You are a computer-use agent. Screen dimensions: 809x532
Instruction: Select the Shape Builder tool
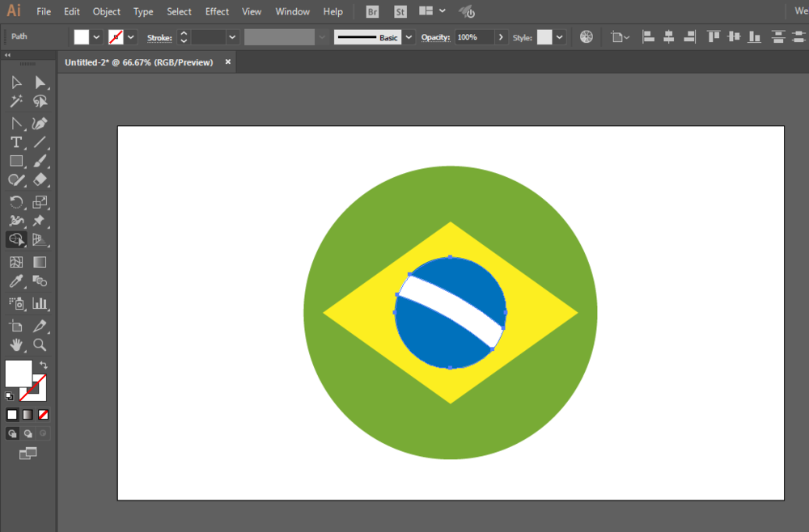click(16, 239)
